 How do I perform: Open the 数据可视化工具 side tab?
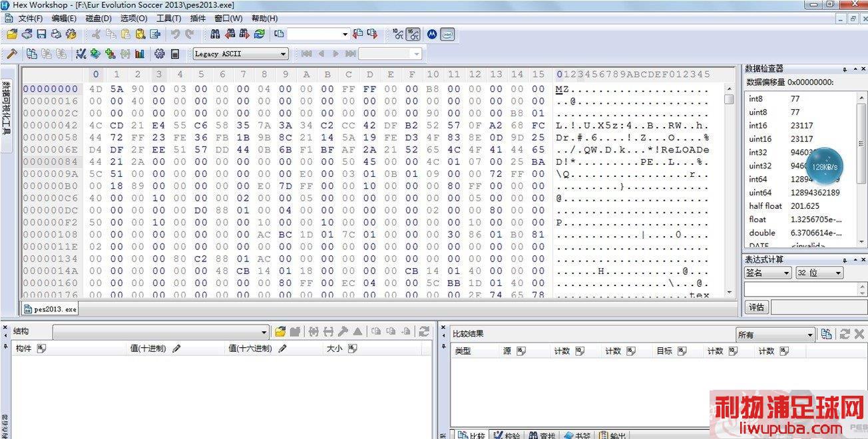point(6,108)
